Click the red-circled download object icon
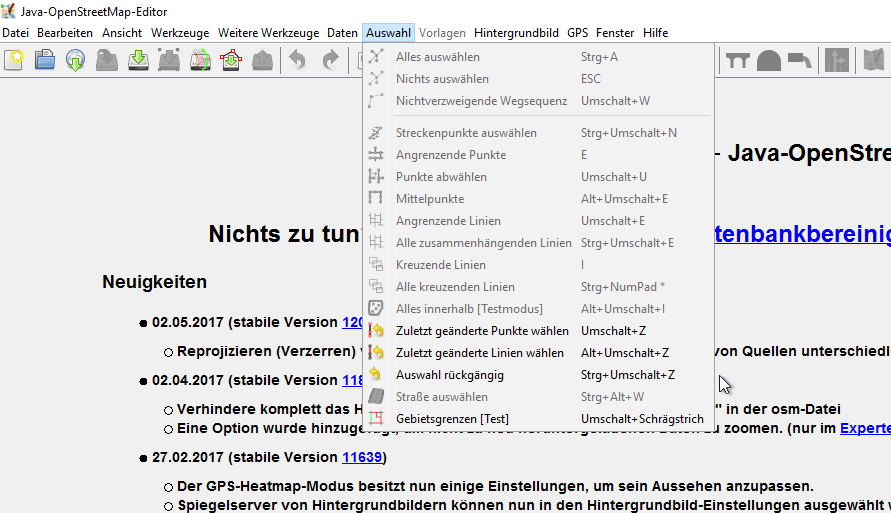 (231, 60)
